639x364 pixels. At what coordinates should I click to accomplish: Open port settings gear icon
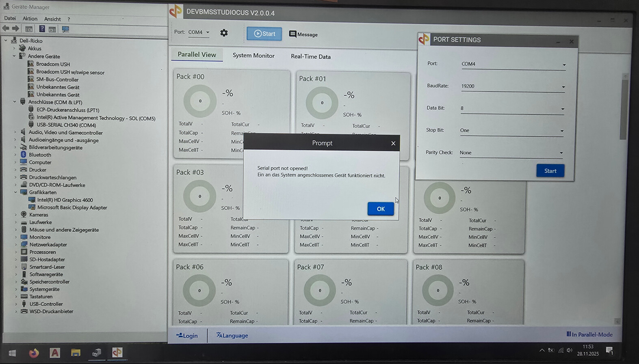(x=224, y=33)
